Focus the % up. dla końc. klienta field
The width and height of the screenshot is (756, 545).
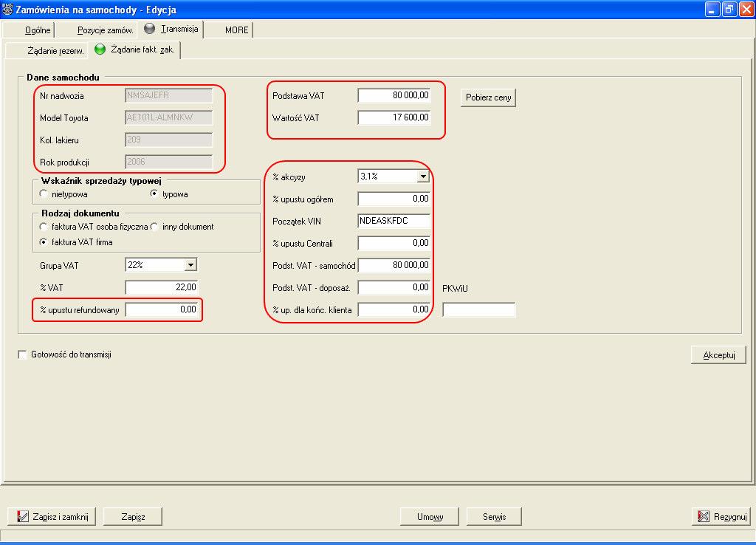coord(394,309)
